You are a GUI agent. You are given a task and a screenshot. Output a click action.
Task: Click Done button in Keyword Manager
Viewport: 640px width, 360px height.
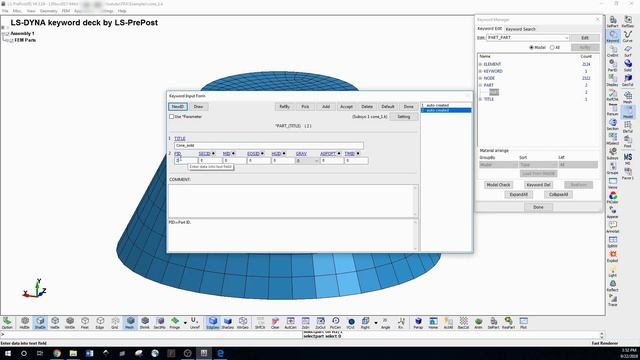pos(538,207)
